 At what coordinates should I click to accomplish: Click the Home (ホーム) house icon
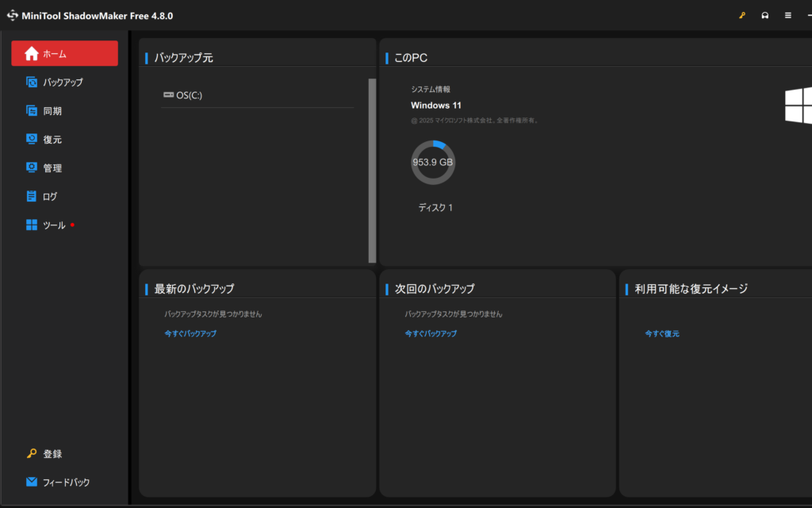(x=32, y=54)
